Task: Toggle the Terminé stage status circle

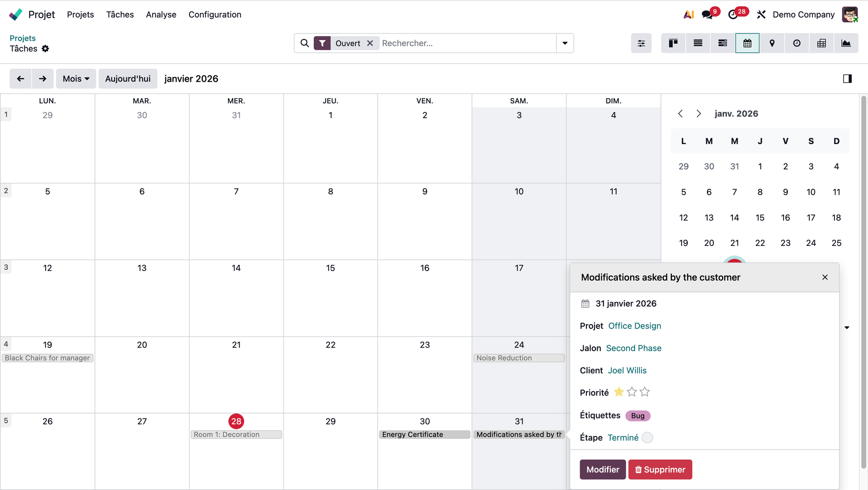Action: pyautogui.click(x=647, y=438)
